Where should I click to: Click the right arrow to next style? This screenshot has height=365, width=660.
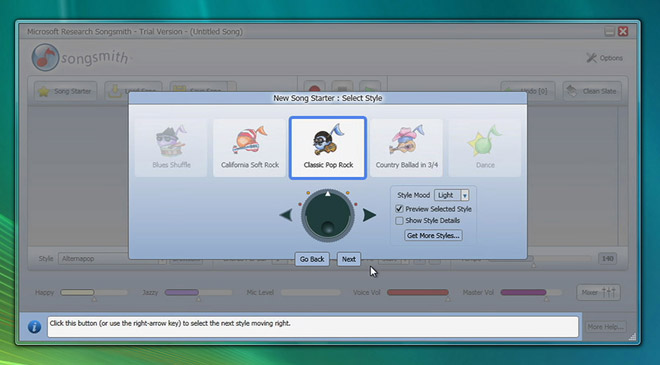click(x=369, y=215)
